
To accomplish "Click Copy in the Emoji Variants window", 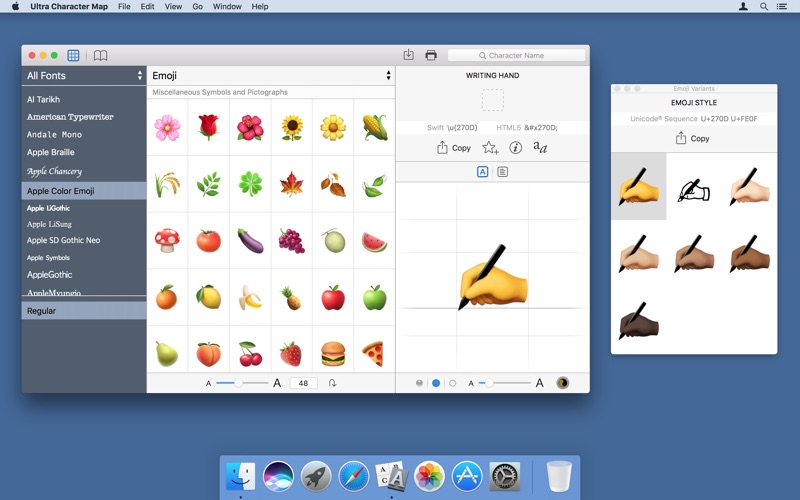I will click(693, 139).
